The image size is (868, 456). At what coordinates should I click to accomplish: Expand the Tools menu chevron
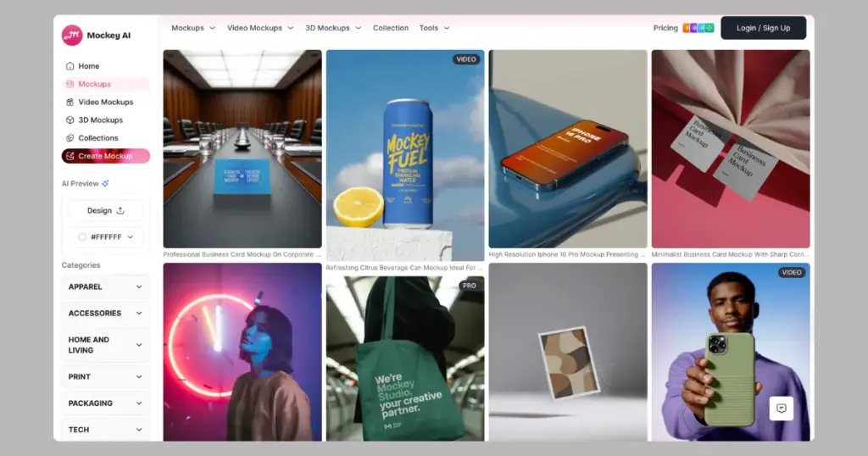click(447, 28)
